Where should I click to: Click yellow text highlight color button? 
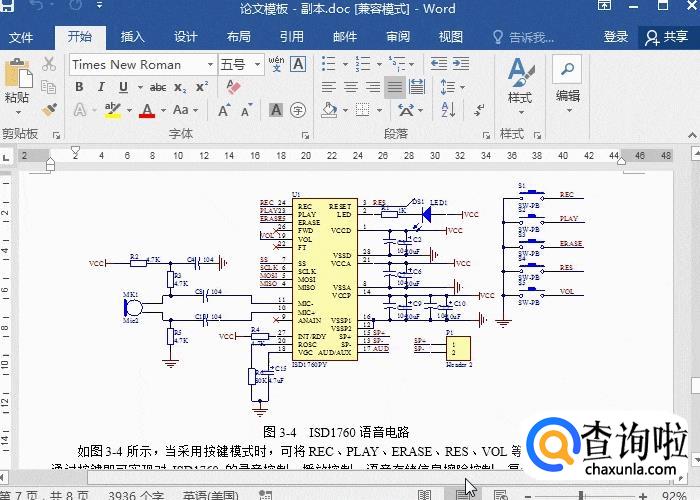[112, 110]
